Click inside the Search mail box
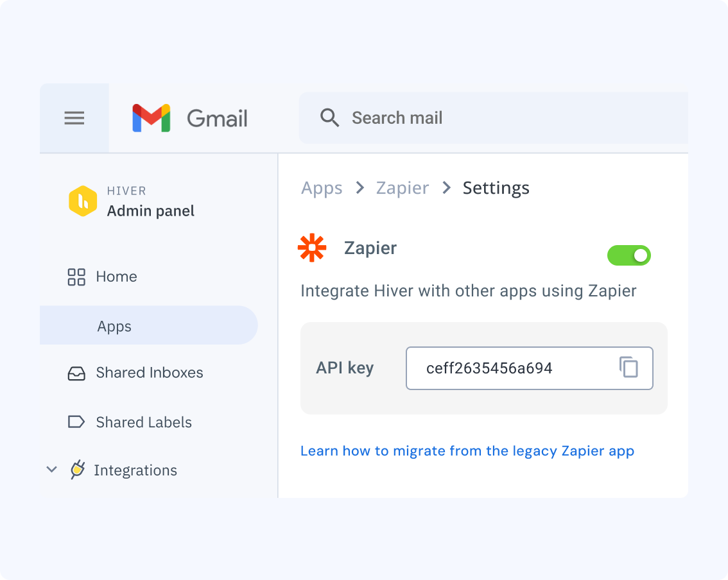Screen dimensions: 728x580 (x=397, y=117)
